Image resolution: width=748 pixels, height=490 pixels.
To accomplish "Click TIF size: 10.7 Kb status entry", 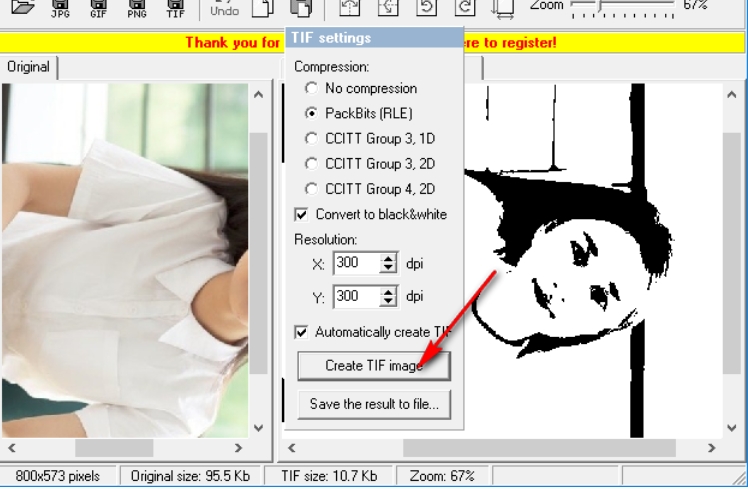I will click(329, 476).
